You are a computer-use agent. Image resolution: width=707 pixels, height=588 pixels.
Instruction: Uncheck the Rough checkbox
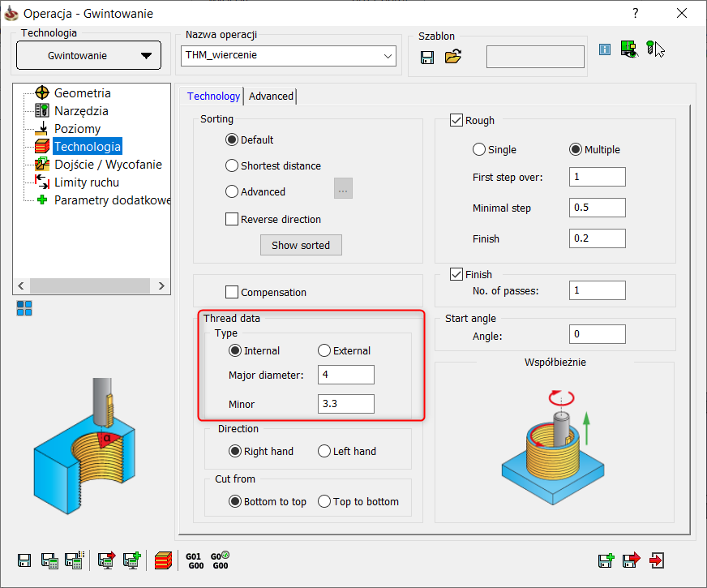pyautogui.click(x=456, y=120)
